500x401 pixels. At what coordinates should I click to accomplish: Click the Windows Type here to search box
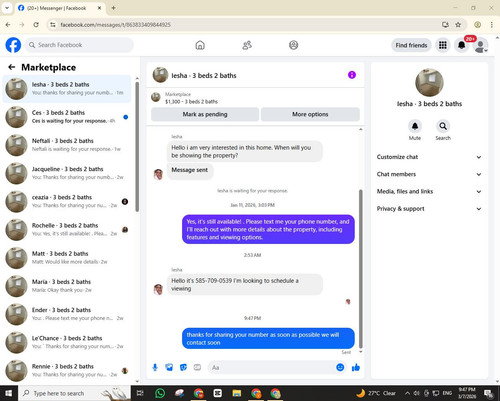tap(74, 393)
